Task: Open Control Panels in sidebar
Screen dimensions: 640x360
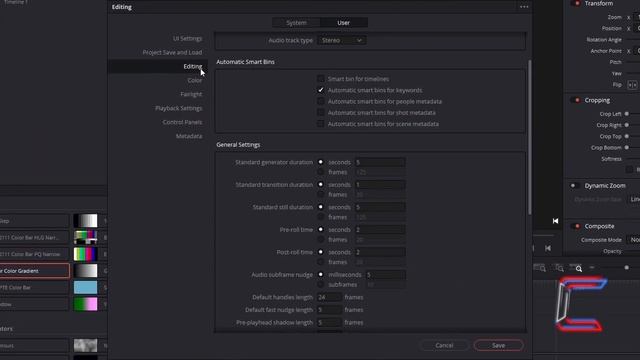Action: [182, 122]
